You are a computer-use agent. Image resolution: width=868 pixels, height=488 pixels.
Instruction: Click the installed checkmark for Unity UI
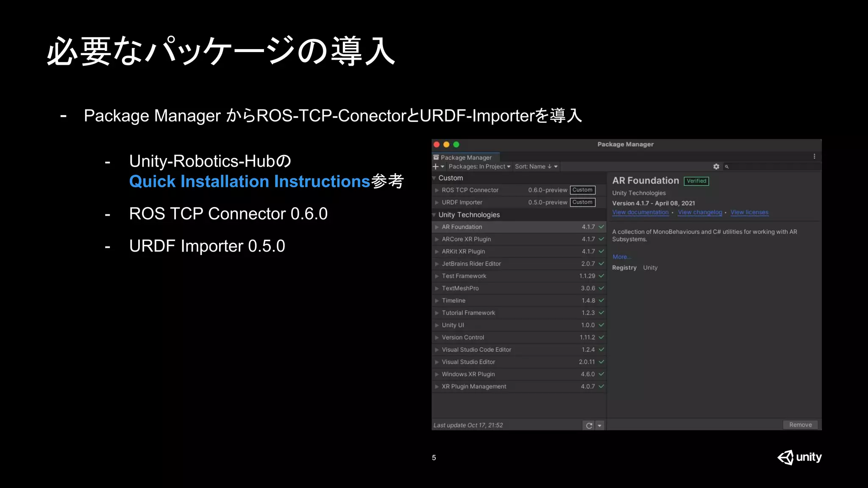601,325
